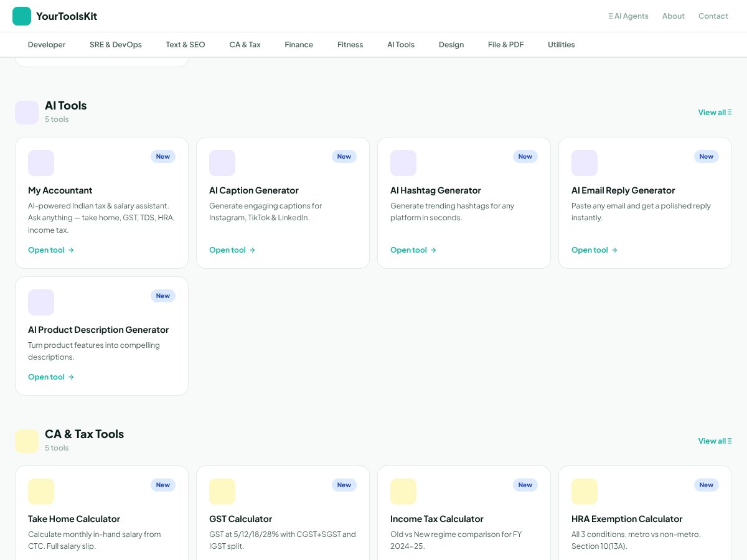The width and height of the screenshot is (747, 560).
Task: Open the Contact page link
Action: (x=713, y=16)
